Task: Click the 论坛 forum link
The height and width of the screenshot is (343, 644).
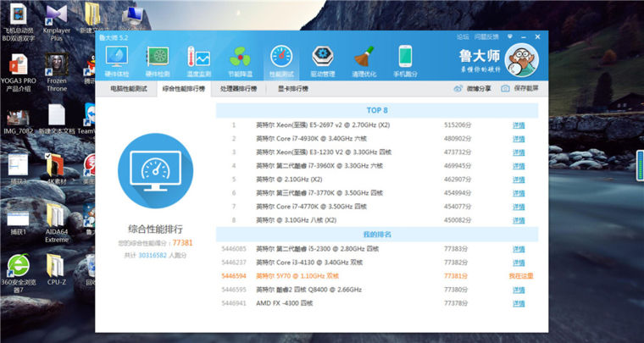Action: (x=463, y=36)
